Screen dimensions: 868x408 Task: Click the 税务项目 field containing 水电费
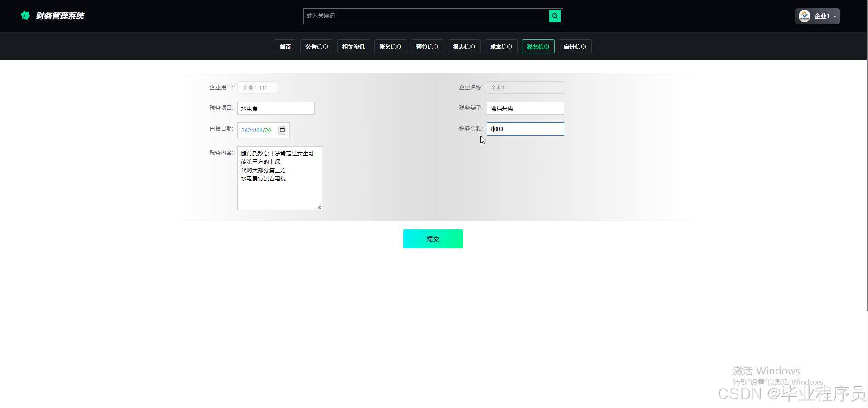[x=276, y=108]
